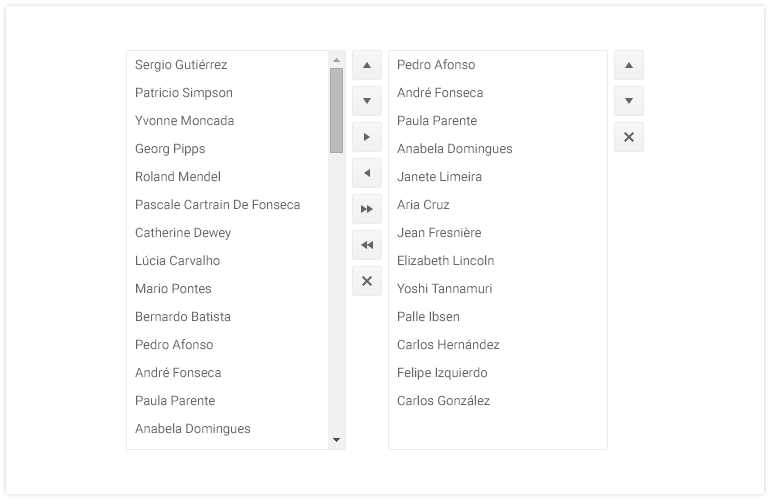
Task: Click move down icon beside left list
Action: pos(367,101)
